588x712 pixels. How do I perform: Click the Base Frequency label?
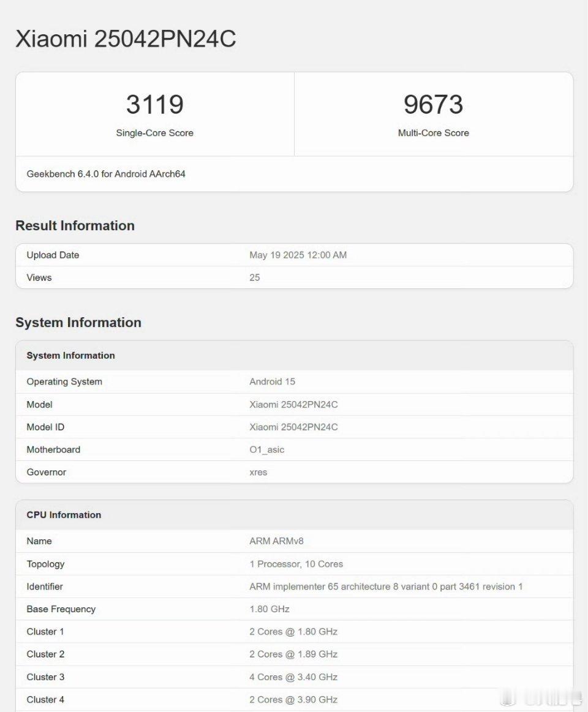click(61, 609)
